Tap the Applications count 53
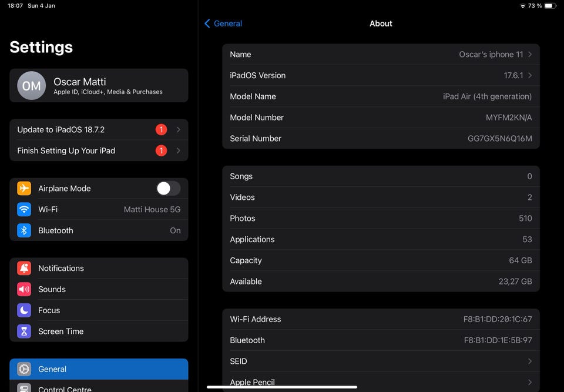Viewport: 564px width, 392px height. tap(528, 239)
